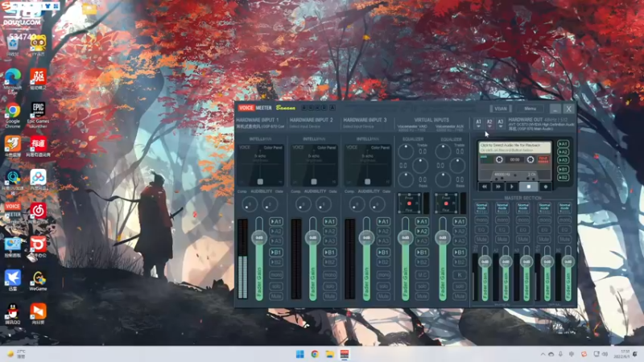The image size is (644, 362).
Task: Click the Voicemeeter taskbar icon
Action: 345,354
